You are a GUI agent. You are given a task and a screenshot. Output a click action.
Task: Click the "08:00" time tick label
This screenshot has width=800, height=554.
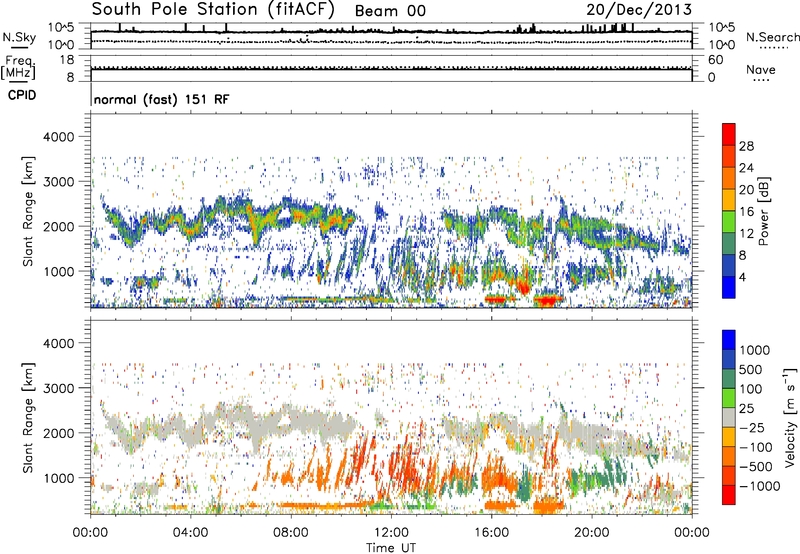pyautogui.click(x=291, y=533)
